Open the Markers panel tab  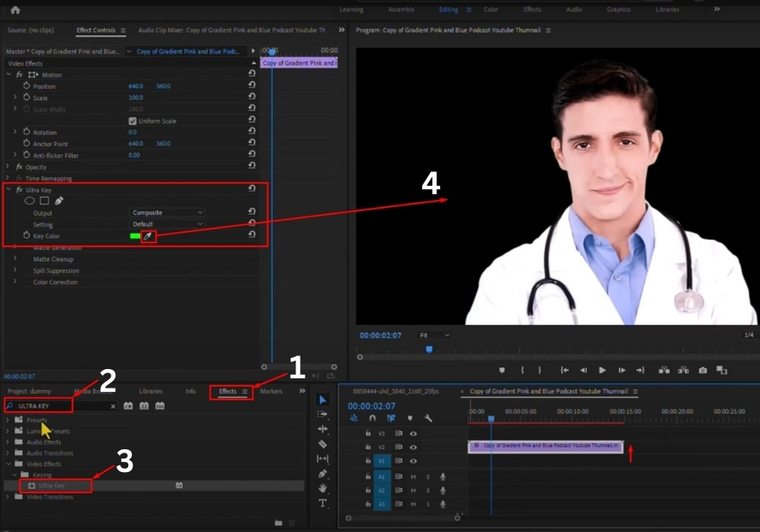(x=271, y=392)
